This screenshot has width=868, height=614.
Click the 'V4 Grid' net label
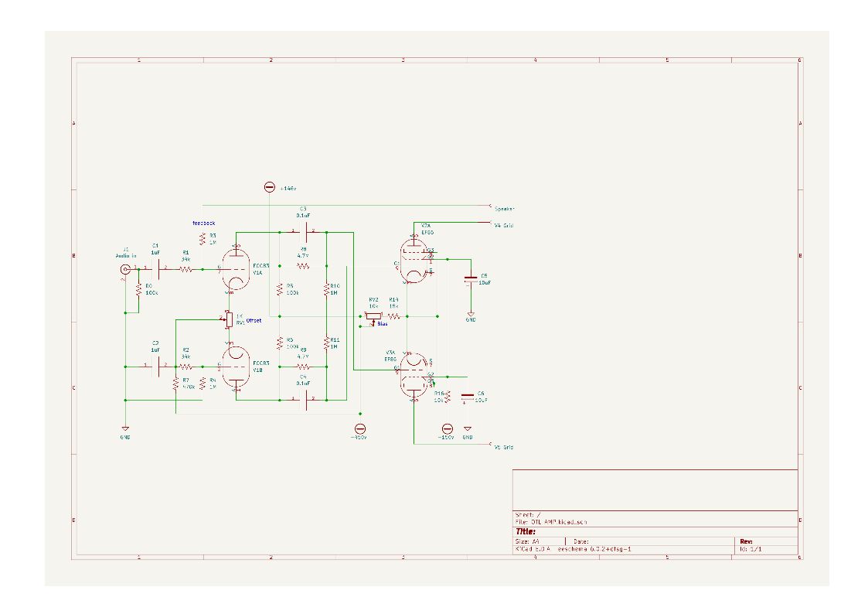pyautogui.click(x=503, y=225)
